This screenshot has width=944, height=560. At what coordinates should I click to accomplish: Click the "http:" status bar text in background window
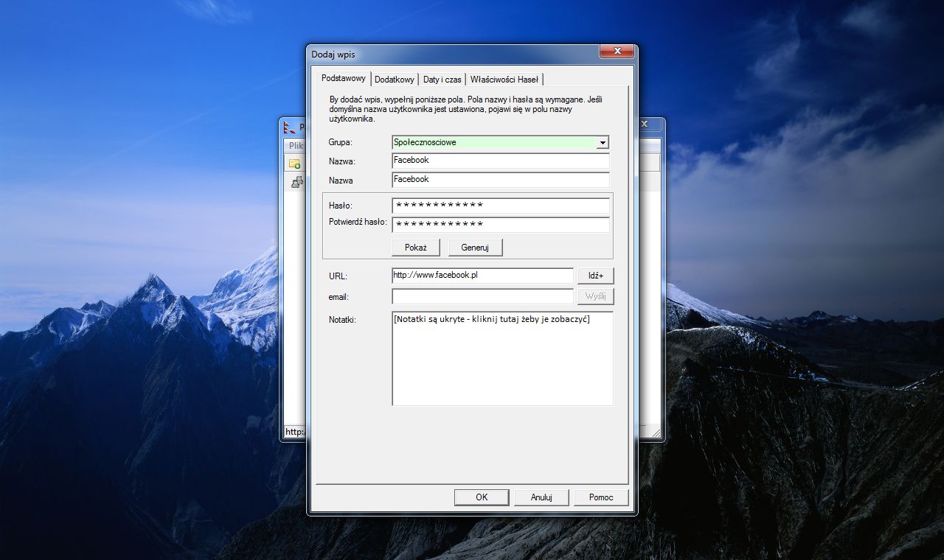295,432
